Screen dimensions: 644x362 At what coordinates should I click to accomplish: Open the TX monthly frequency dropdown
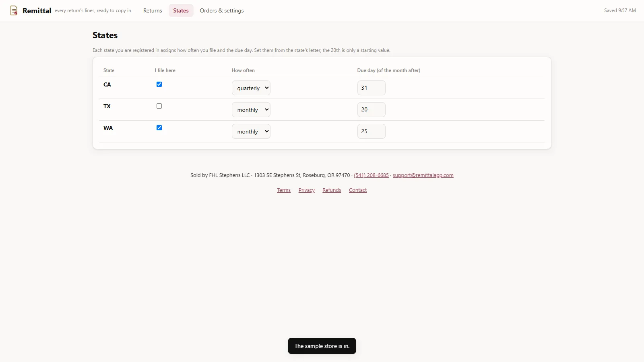251,110
